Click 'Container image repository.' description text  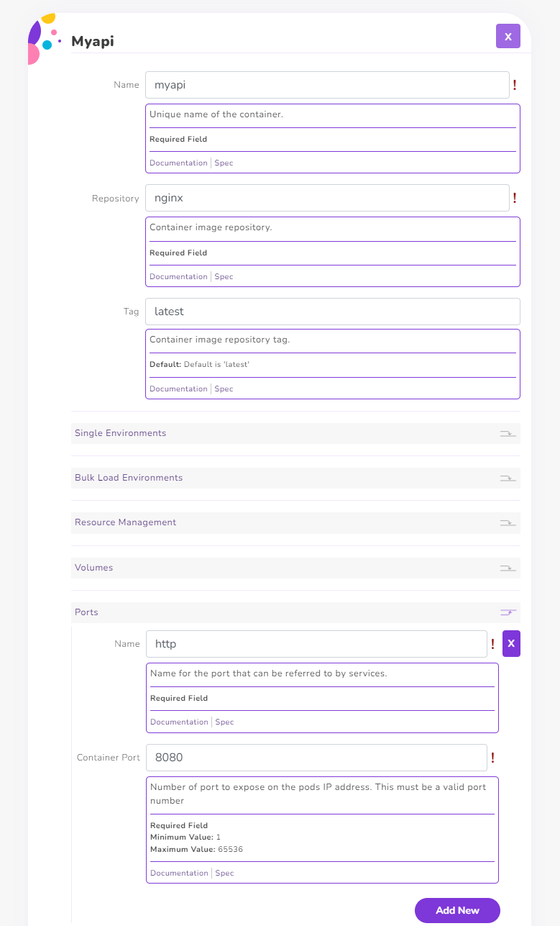pyautogui.click(x=211, y=227)
